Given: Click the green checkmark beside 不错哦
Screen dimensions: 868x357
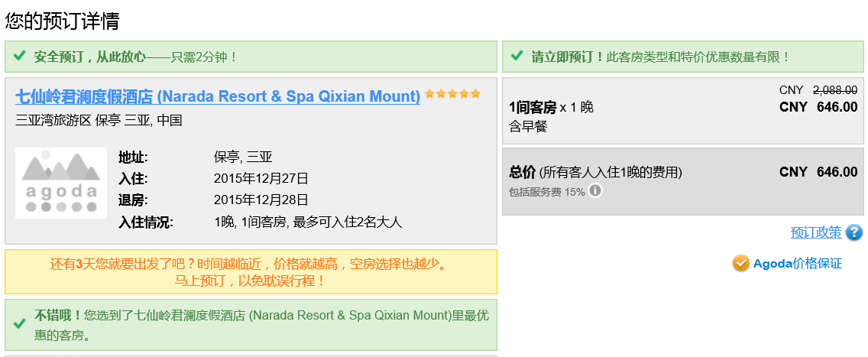Looking at the screenshot, I should (x=20, y=323).
